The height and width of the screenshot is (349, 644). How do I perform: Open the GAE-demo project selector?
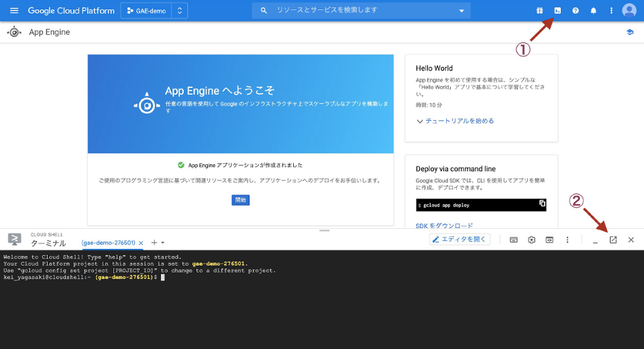pyautogui.click(x=154, y=11)
